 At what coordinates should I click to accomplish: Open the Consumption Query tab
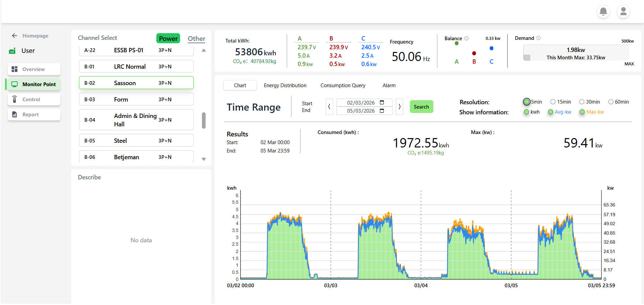(x=343, y=85)
